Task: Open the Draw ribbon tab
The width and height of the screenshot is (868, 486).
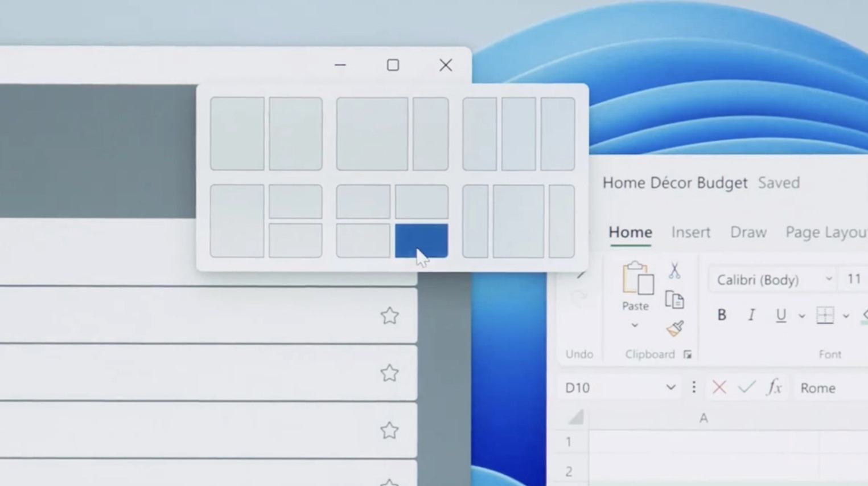Action: click(x=748, y=232)
